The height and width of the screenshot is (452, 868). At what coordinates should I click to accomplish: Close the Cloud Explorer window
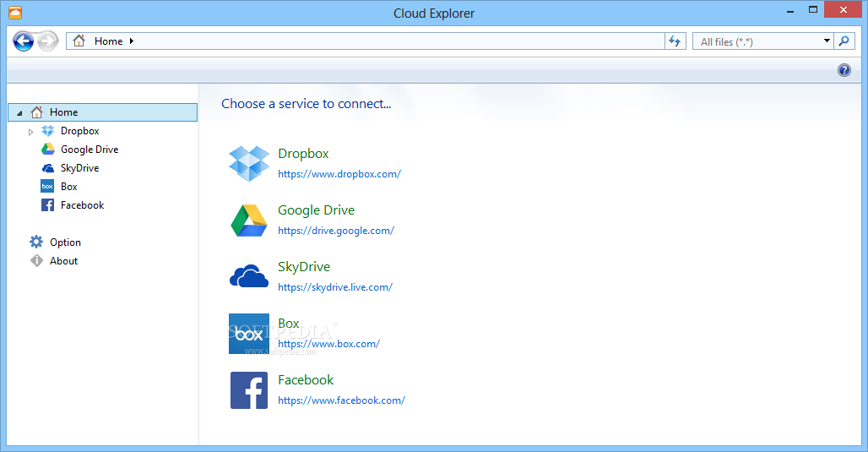843,10
